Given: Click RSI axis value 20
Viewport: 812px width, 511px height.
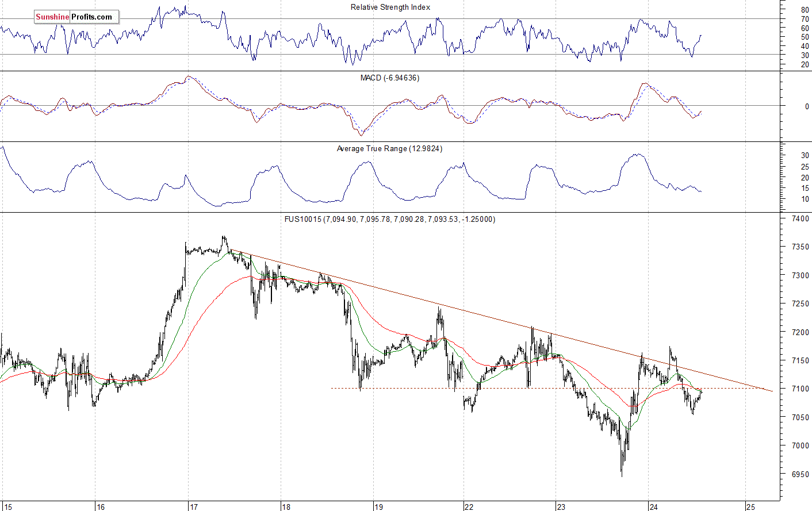Looking at the screenshot, I should point(805,65).
